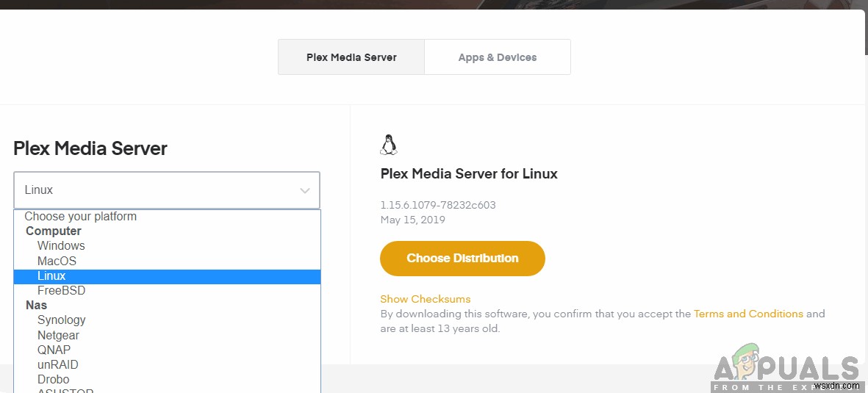The image size is (868, 393).
Task: Select Windows from the platform list
Action: pos(167,246)
